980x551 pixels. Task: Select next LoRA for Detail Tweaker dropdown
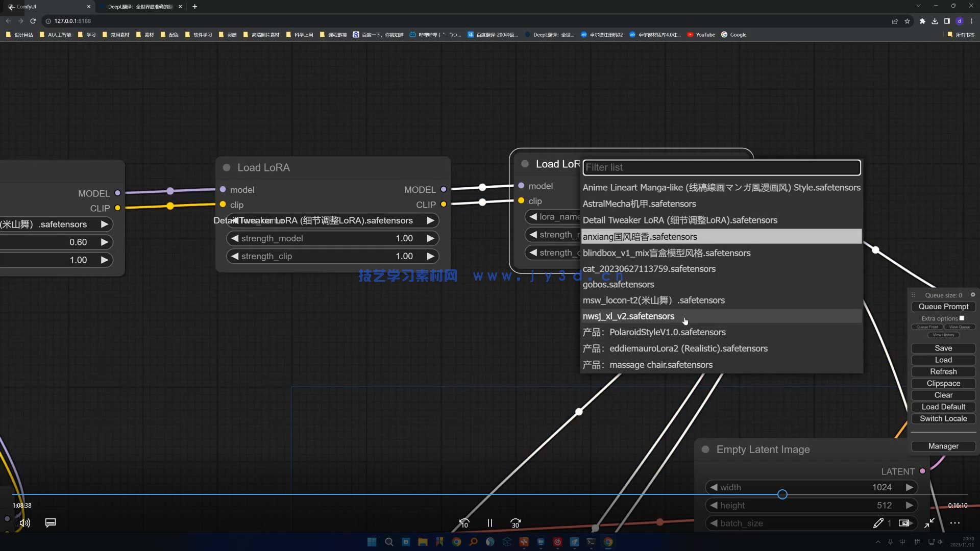pos(430,220)
